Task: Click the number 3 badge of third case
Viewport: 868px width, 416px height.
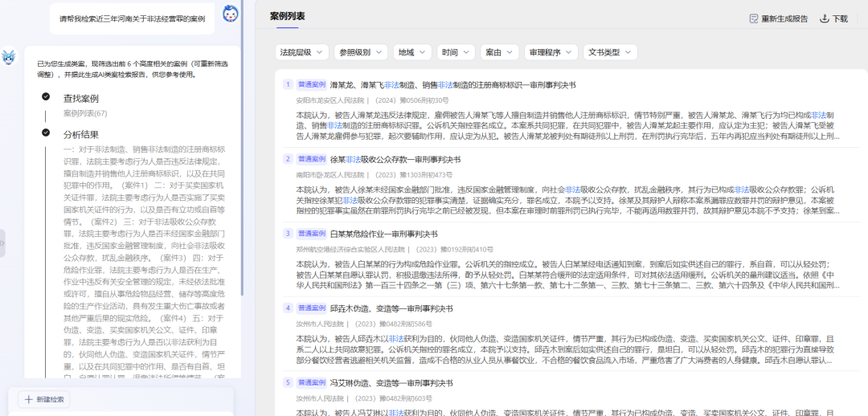Action: click(288, 234)
